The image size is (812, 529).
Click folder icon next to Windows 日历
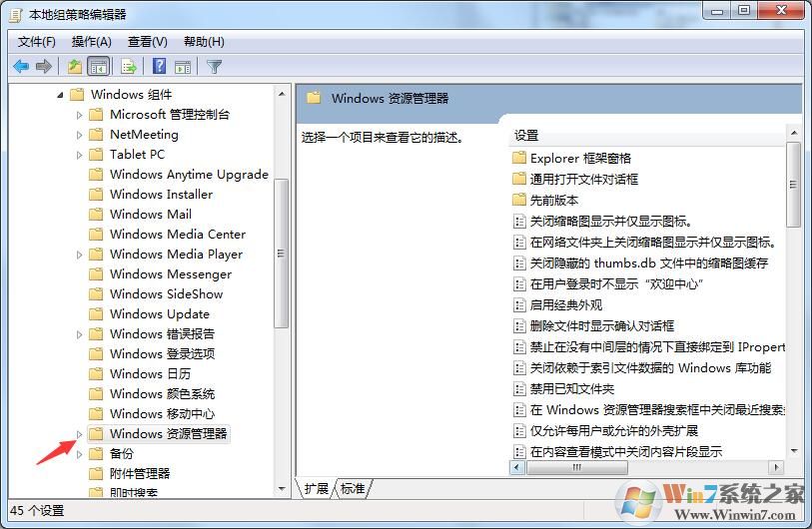tap(96, 373)
